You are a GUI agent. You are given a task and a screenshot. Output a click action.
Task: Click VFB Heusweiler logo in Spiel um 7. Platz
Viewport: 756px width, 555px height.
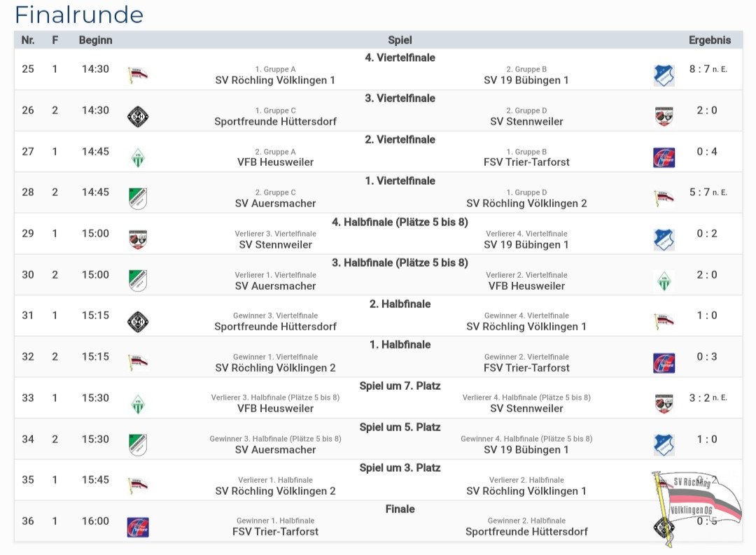(138, 404)
